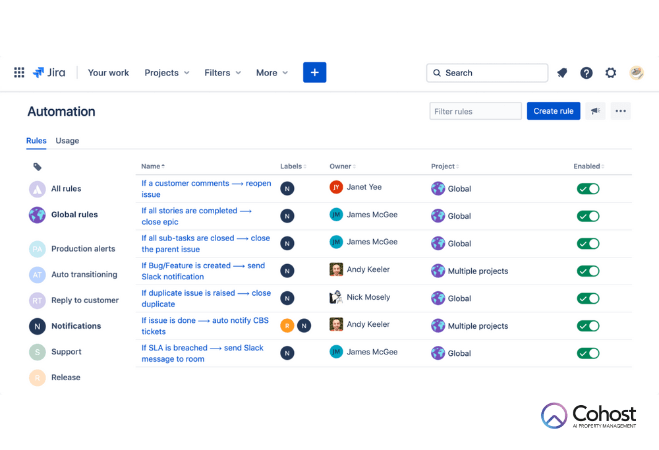Open the More dropdown in navigation
The width and height of the screenshot is (659, 450).
coord(272,73)
